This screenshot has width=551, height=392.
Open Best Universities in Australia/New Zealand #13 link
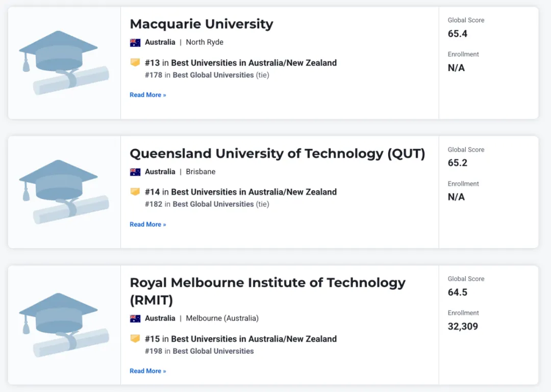tap(254, 63)
